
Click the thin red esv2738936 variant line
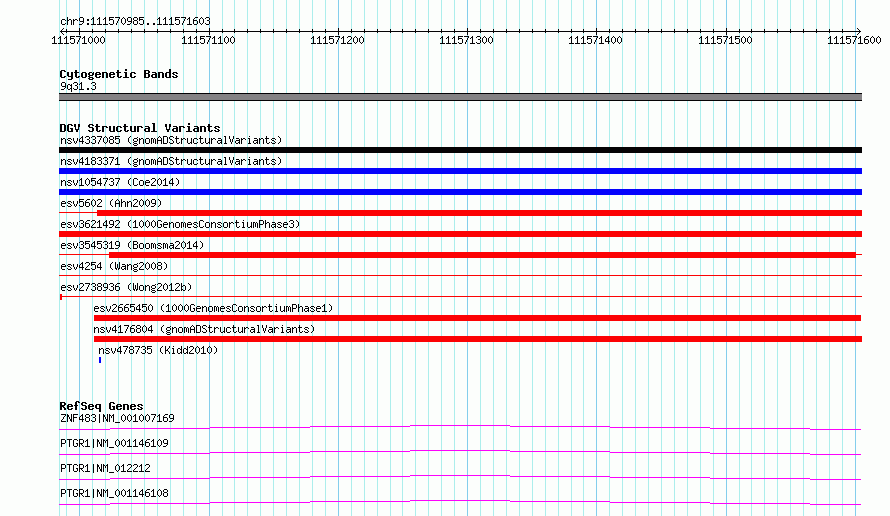[460, 296]
